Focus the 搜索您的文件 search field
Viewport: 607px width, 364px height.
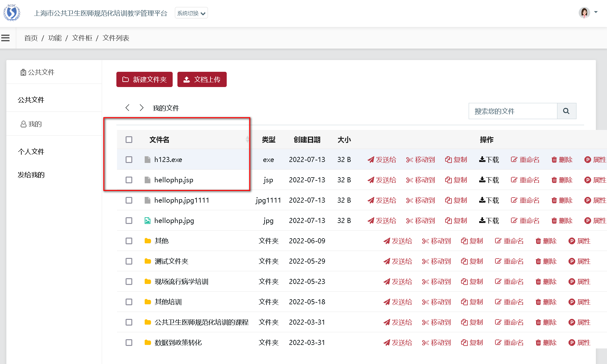[513, 111]
